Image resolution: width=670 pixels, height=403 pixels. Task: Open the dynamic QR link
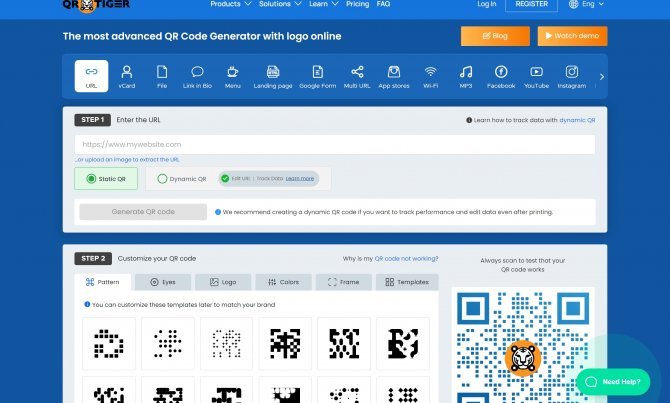pyautogui.click(x=577, y=120)
